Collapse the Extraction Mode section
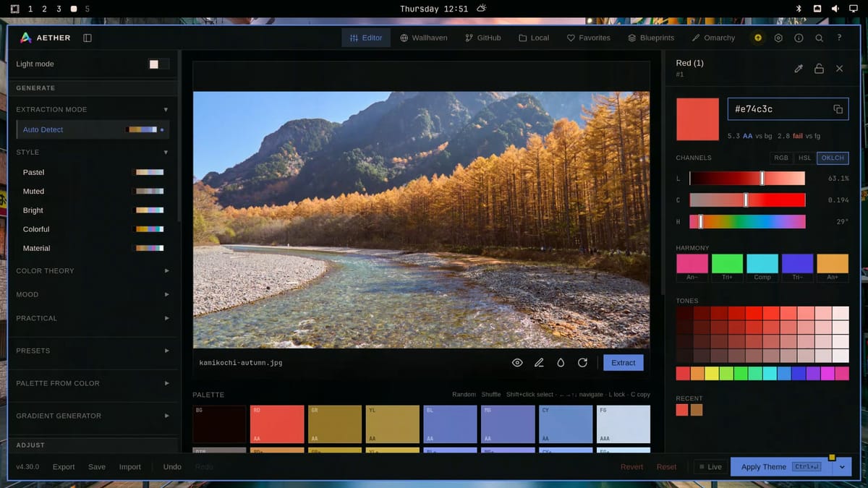Viewport: 868px width, 488px height. click(93, 109)
